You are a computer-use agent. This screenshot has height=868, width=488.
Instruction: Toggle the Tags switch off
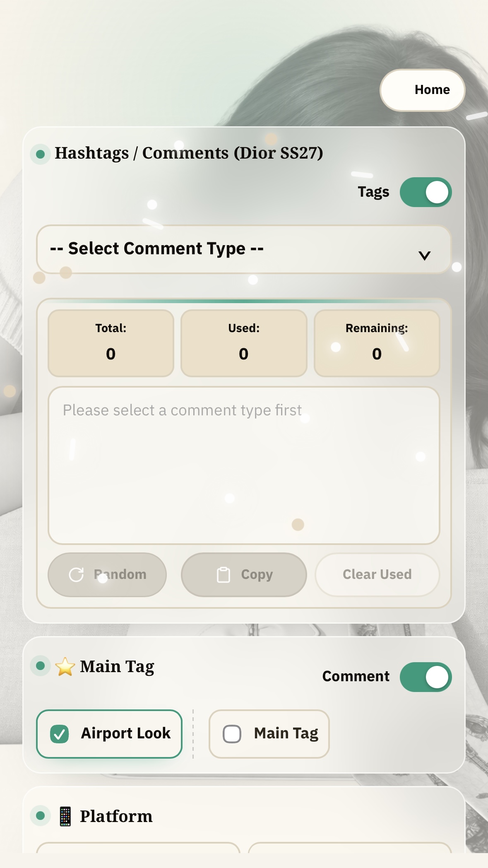(425, 192)
